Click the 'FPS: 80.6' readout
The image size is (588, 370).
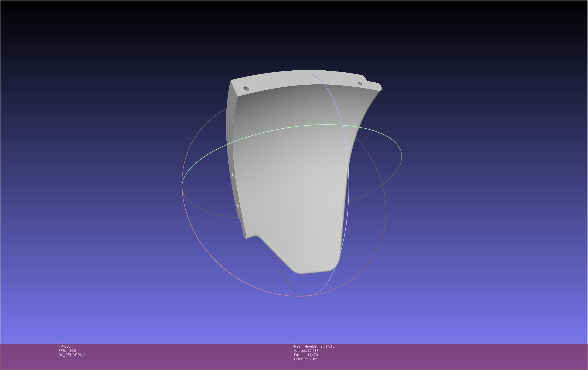(67, 351)
